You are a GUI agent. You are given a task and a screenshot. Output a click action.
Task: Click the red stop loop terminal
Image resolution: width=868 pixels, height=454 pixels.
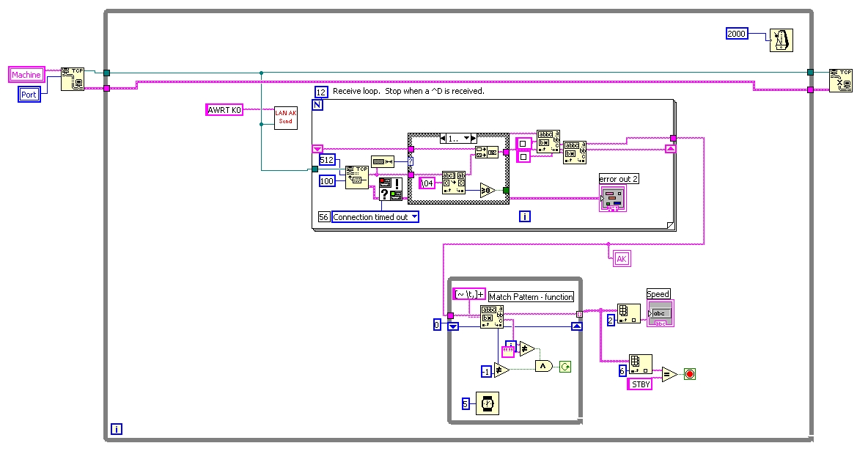tap(689, 374)
